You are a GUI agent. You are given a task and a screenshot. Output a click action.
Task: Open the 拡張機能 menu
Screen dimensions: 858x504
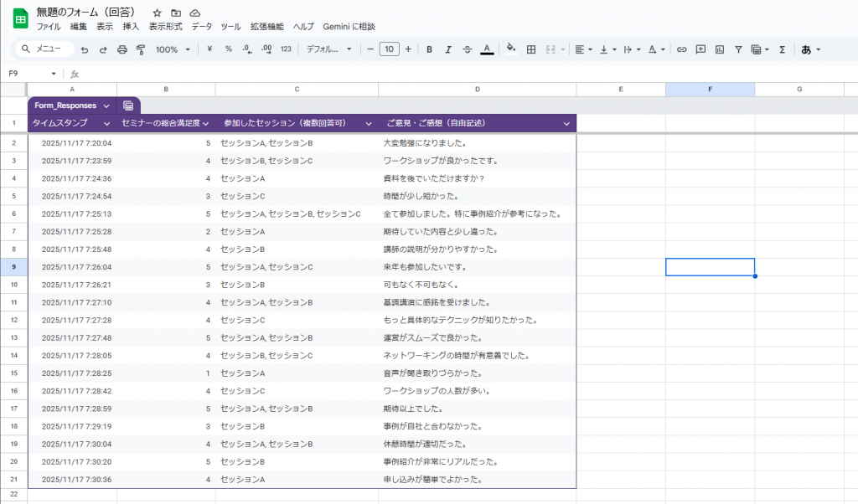pyautogui.click(x=266, y=27)
